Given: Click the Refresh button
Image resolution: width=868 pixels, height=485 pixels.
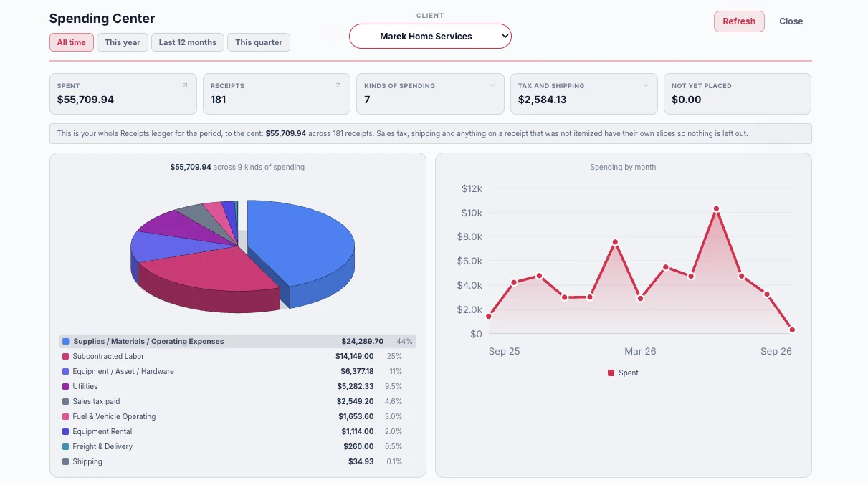Looking at the screenshot, I should [739, 21].
